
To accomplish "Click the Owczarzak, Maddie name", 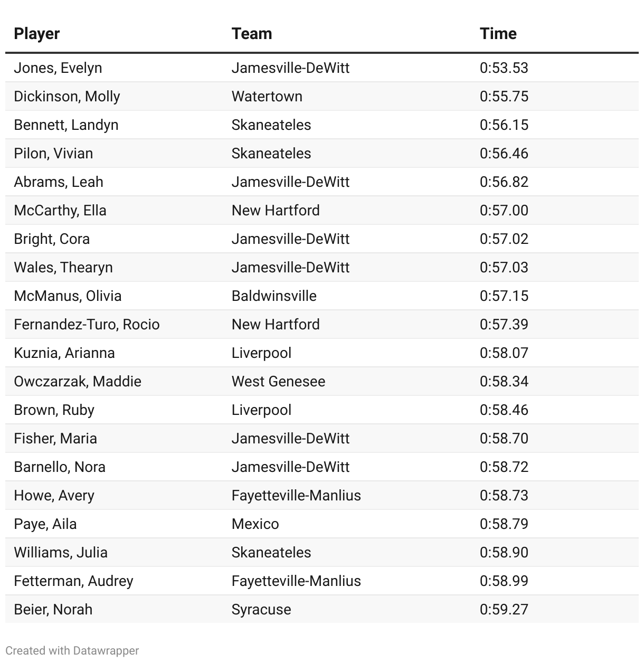I will 78,382.
